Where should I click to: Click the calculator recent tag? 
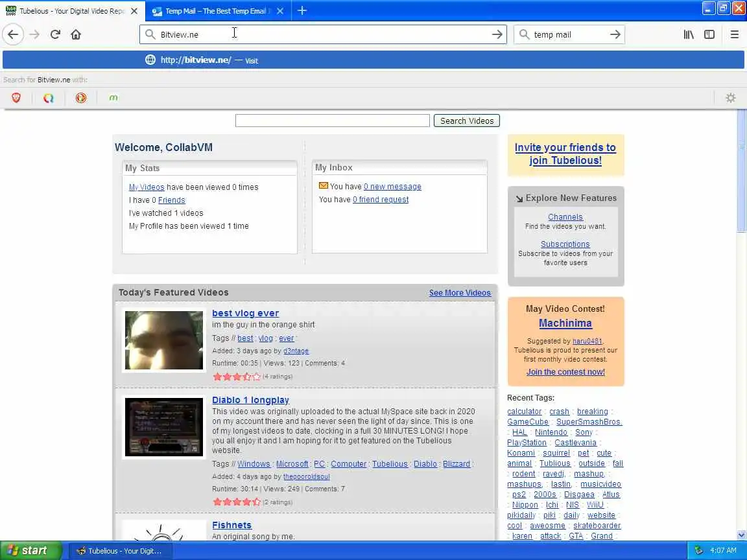click(524, 412)
